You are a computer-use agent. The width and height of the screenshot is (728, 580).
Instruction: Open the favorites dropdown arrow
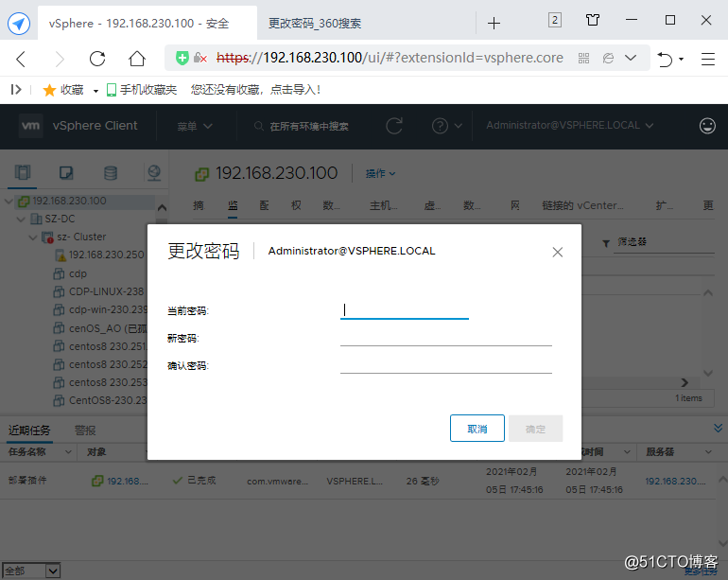coord(95,91)
